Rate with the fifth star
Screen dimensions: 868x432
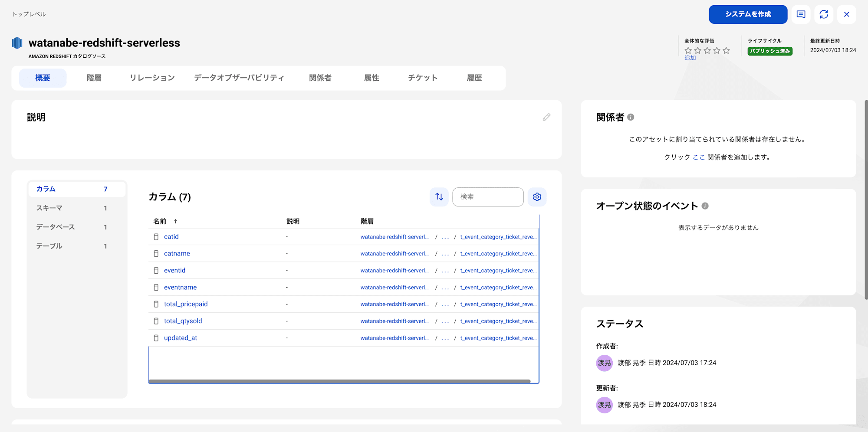coord(727,51)
